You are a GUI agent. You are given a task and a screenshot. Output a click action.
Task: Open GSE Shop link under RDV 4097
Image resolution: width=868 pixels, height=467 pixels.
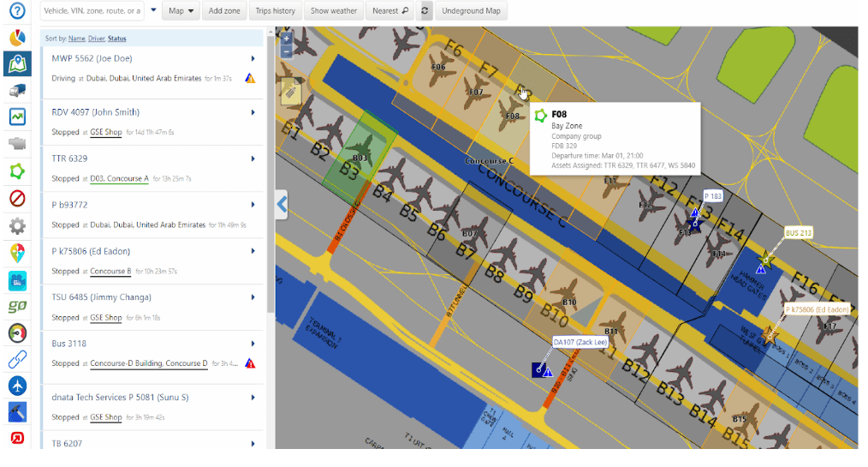pyautogui.click(x=106, y=132)
